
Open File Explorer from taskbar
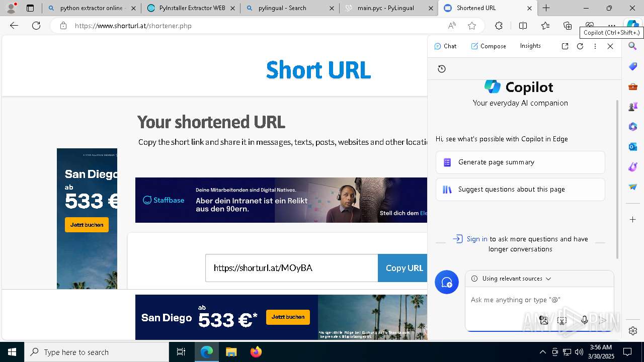(231, 352)
